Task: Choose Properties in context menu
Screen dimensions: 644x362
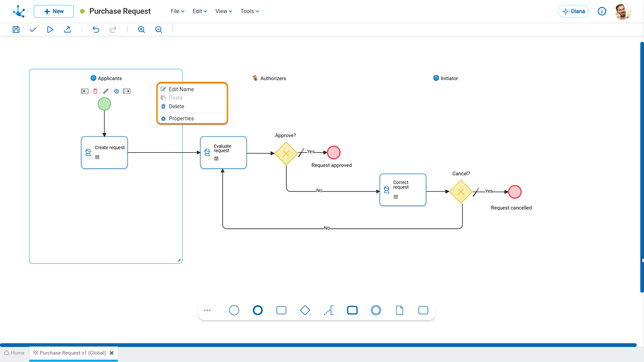Action: (x=192, y=118)
